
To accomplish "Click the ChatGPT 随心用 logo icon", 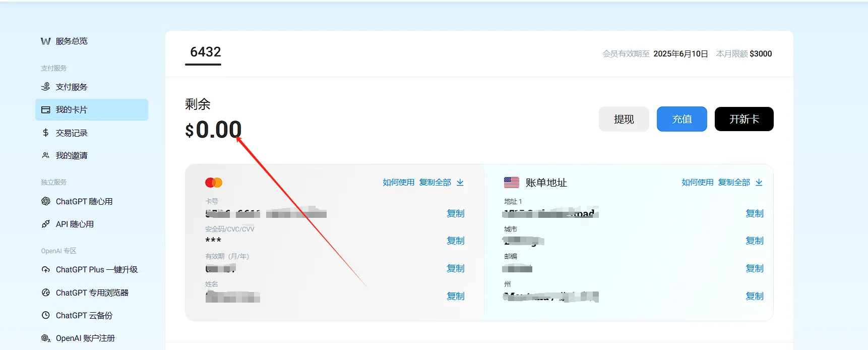I will click(46, 201).
